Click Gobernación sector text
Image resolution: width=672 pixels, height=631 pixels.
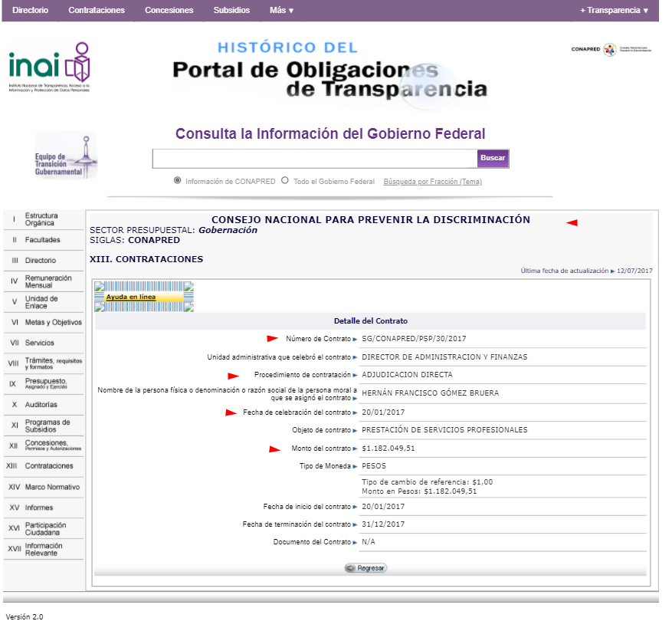[228, 230]
